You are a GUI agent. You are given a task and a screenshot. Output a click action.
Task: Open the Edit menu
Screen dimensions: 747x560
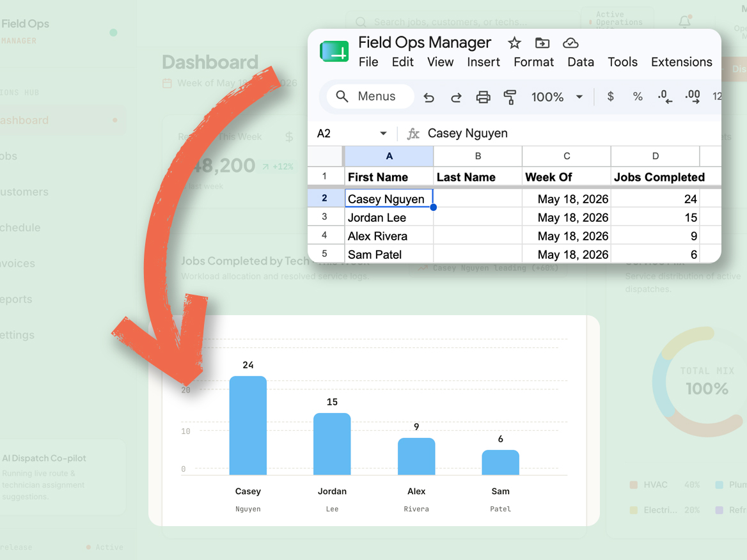point(402,63)
